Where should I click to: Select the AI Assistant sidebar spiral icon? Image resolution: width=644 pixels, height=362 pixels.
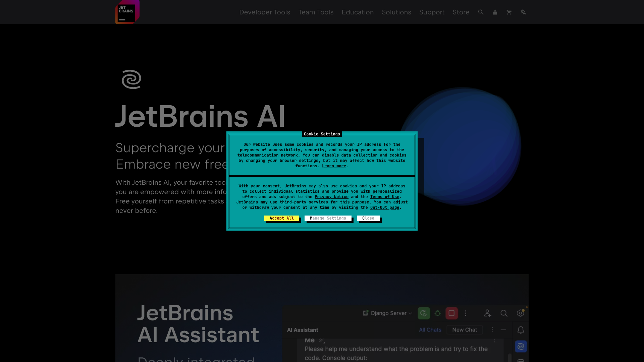point(521,346)
